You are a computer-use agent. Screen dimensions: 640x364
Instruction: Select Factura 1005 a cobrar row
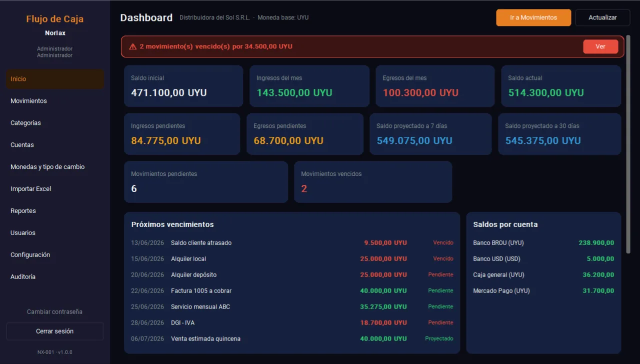coord(292,291)
